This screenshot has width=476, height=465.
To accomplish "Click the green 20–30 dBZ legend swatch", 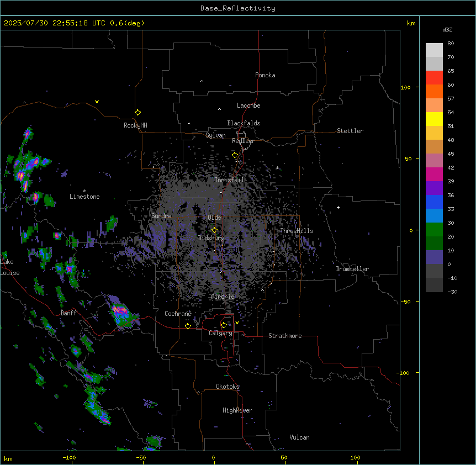I will click(434, 230).
